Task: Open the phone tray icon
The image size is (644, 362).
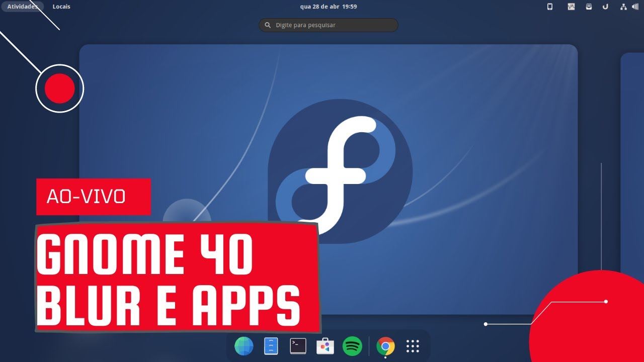Action: tap(550, 7)
